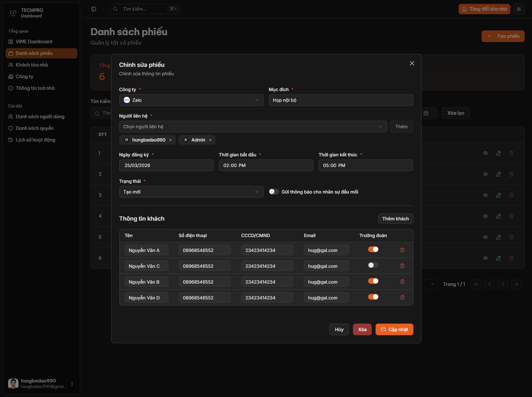Open the light/dark theme switcher icon
Viewport: 532px width, 397px height.
point(519,9)
